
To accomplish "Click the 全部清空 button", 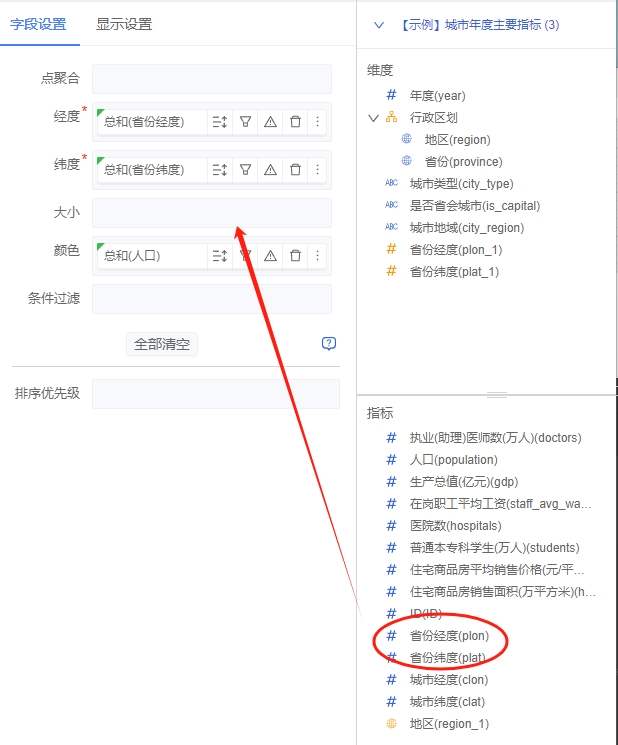I will tap(165, 345).
